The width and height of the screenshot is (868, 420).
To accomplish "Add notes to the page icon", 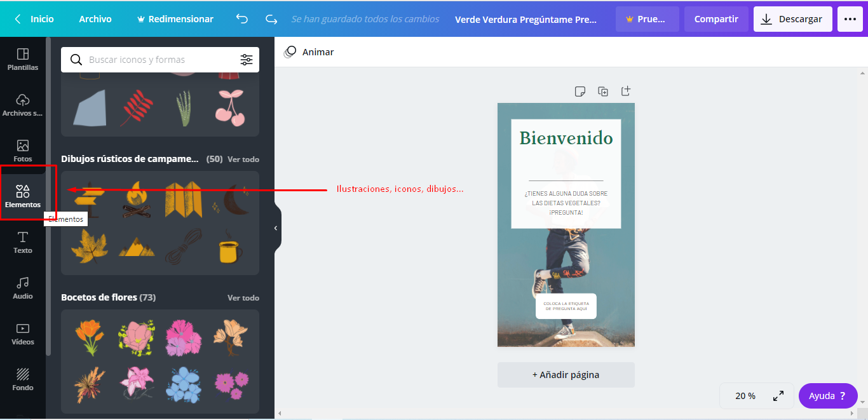I will click(x=580, y=91).
